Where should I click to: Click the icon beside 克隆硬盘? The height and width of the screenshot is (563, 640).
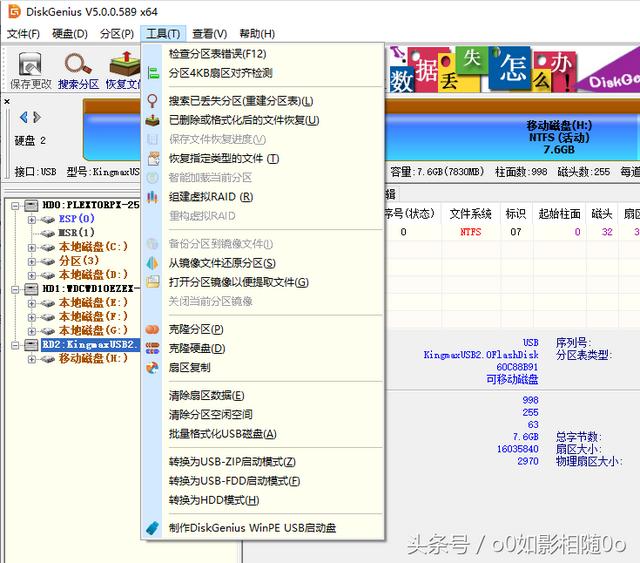[152, 348]
